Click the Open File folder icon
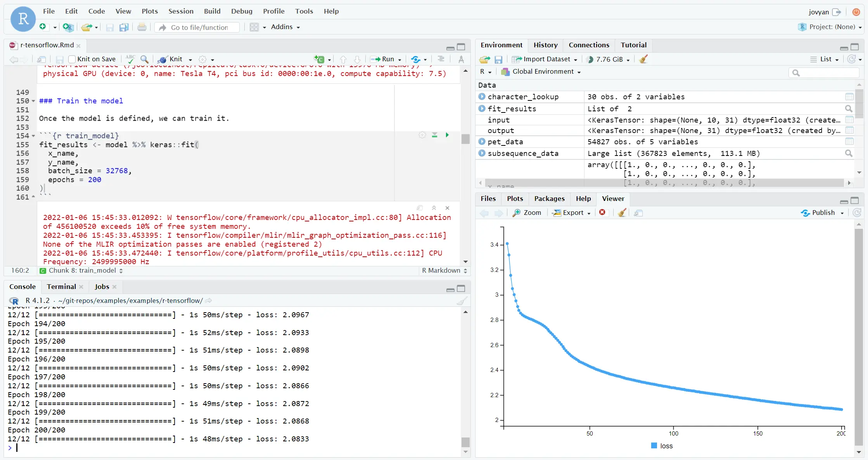Viewport: 868px width, 460px height. [86, 27]
